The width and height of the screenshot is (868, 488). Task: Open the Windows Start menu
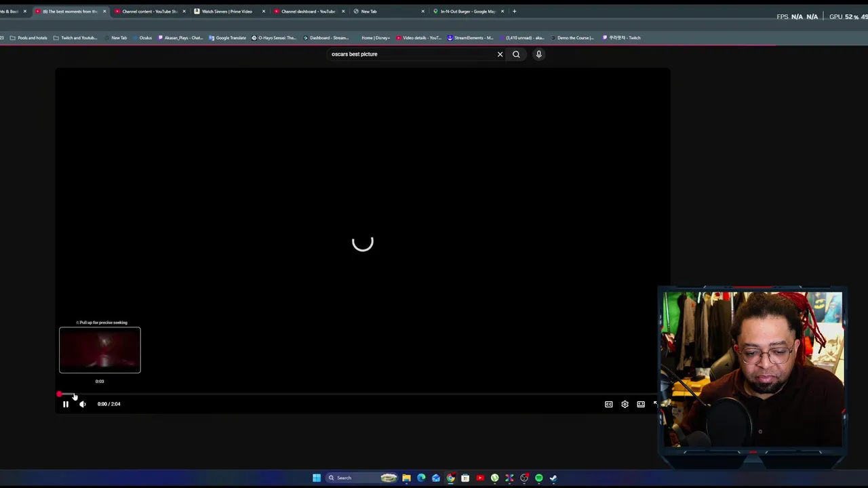[316, 478]
